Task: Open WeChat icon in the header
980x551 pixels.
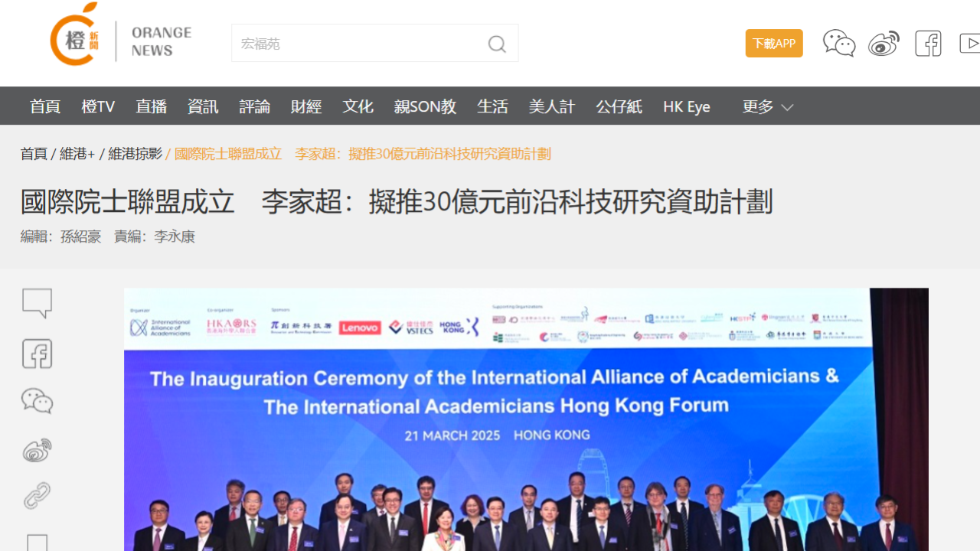Action: [x=838, y=44]
